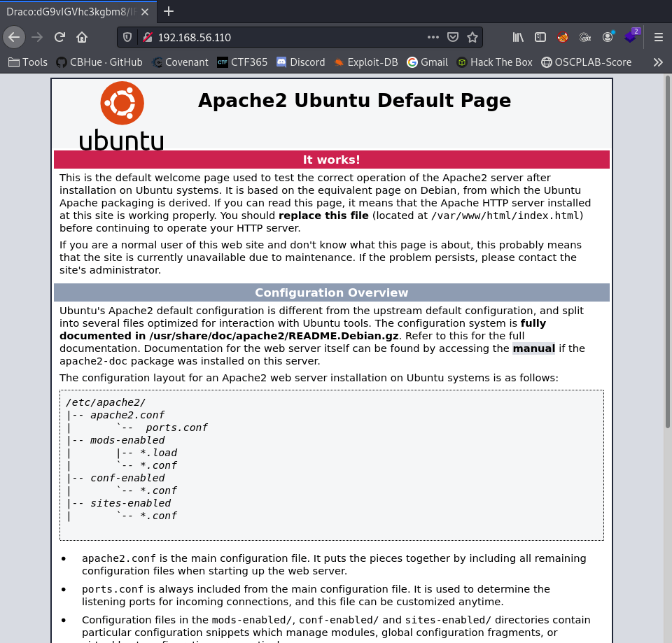Image resolution: width=672 pixels, height=643 pixels.
Task: Click the "Configuration Overview" section header
Action: (332, 292)
